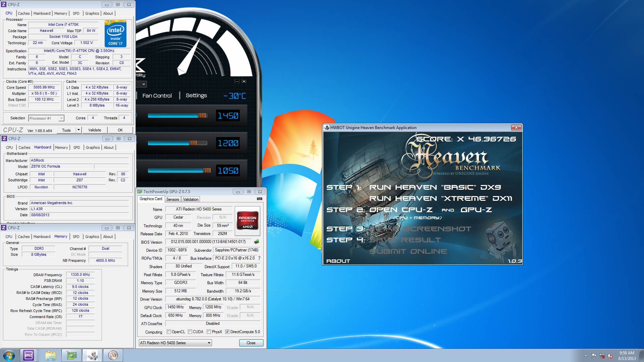
Task: Click the CPU-Z OK button
Action: coord(120,130)
